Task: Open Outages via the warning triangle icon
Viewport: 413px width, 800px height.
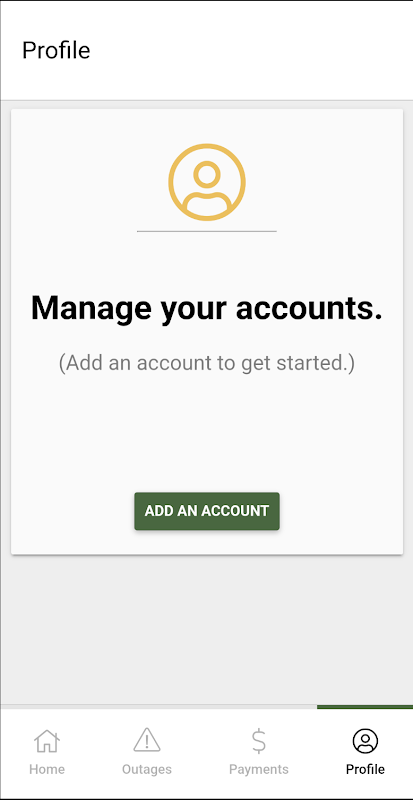Action: tap(147, 740)
